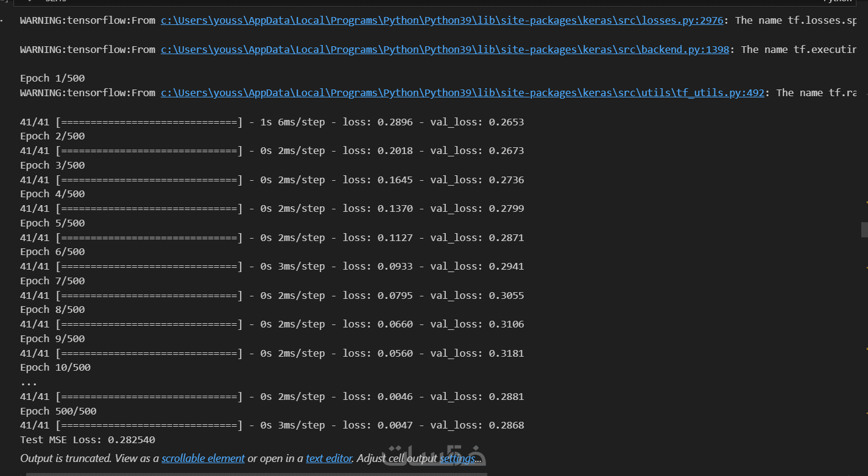Open the tf_utils.py:492 file link
This screenshot has width=868, height=476.
pos(462,93)
